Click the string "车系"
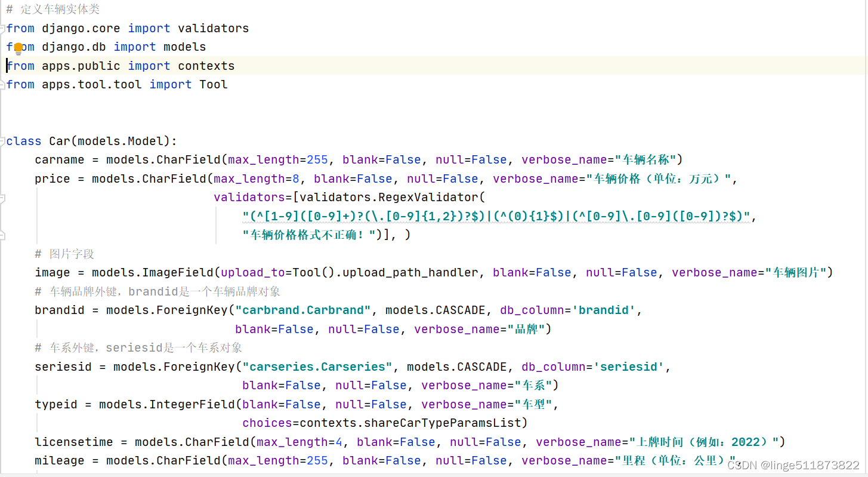The width and height of the screenshot is (868, 477). coord(533,385)
